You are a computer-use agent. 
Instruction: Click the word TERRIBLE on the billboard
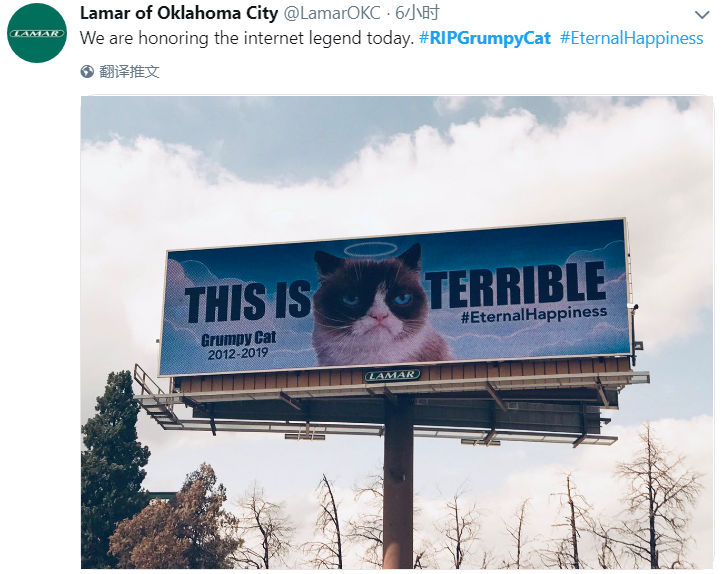click(x=515, y=287)
